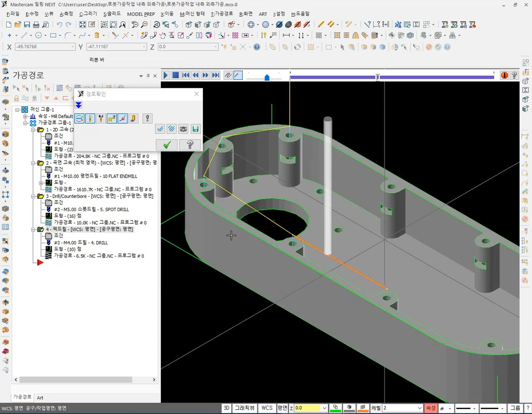532x414 pixels.
Task: Open backplot options exclamation icon
Action: tap(147, 118)
